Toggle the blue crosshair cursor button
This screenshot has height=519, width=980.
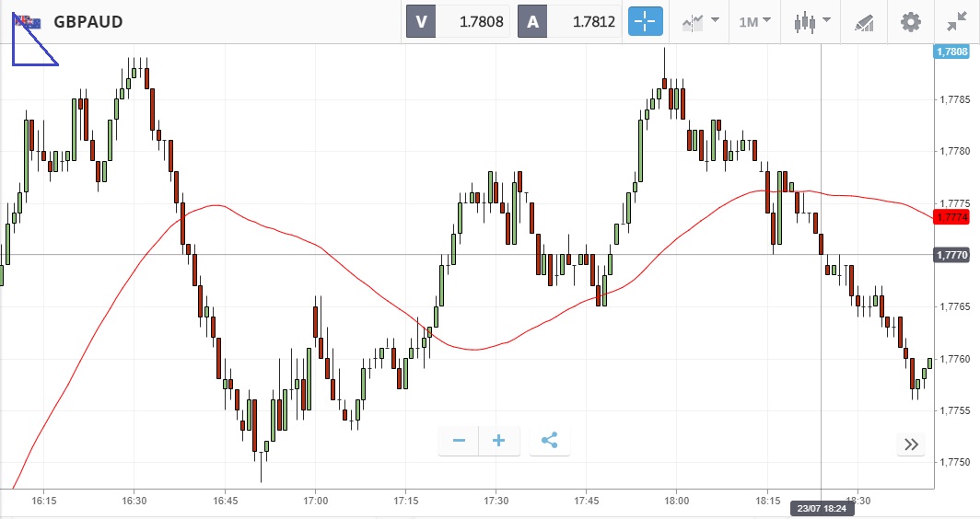pyautogui.click(x=645, y=21)
